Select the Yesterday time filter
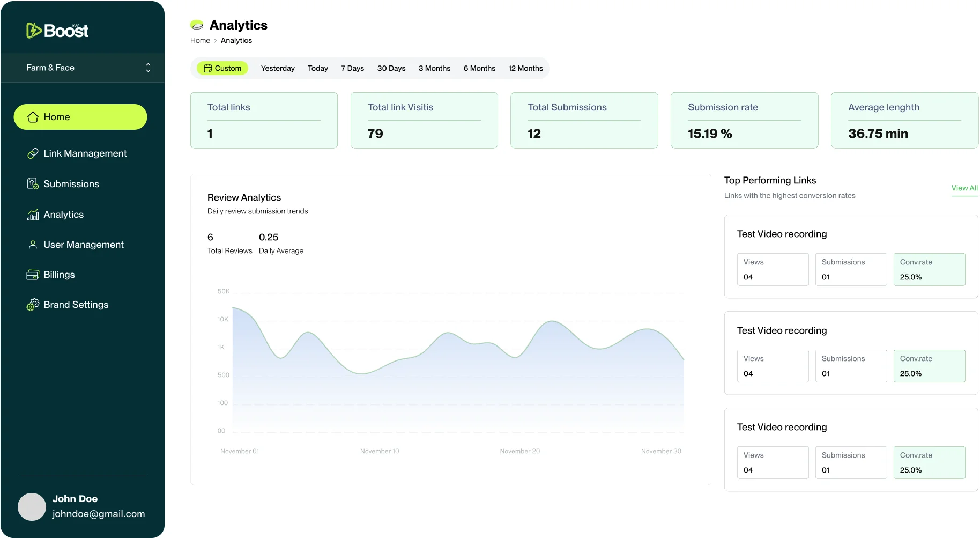This screenshot has height=538, width=980. (278, 68)
